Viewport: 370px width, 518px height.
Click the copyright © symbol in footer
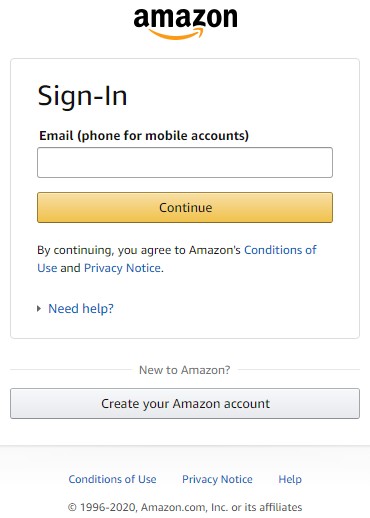coord(72,507)
